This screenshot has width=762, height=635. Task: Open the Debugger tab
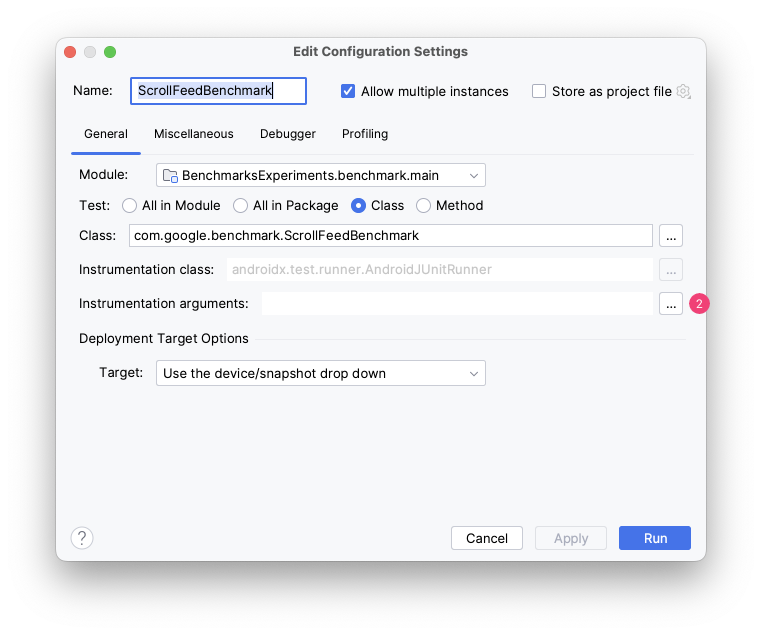tap(288, 134)
